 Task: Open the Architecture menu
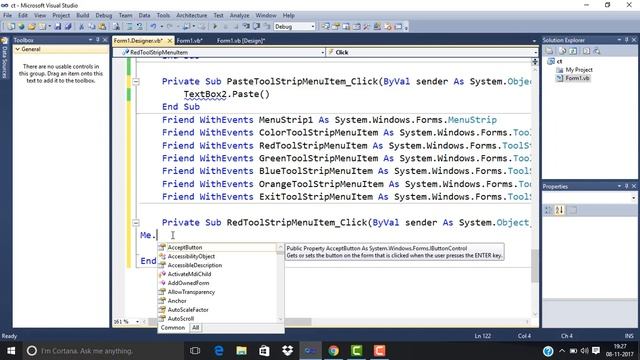click(x=191, y=15)
